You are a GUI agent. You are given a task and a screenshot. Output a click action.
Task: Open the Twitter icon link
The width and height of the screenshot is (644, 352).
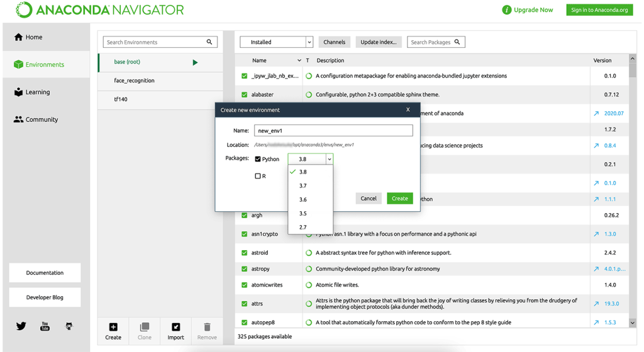click(x=21, y=326)
